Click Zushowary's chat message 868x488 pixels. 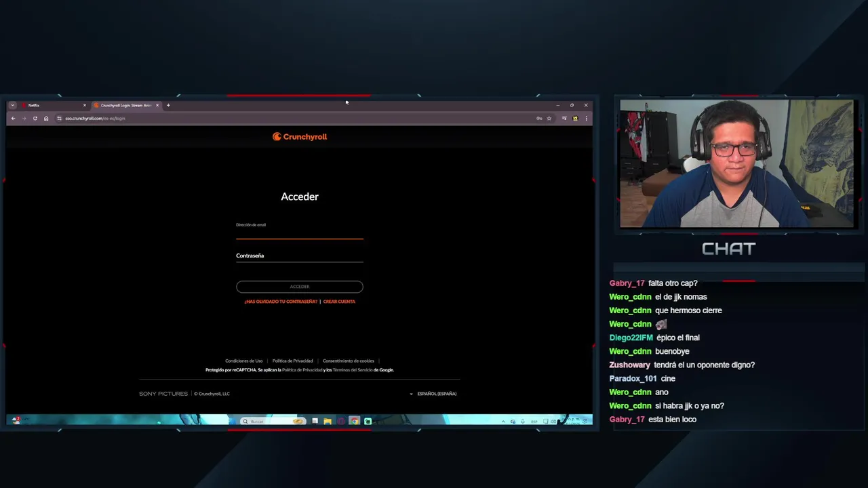click(x=682, y=365)
